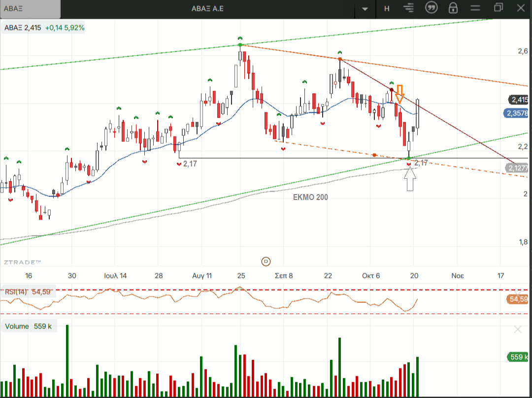
Task: Select the ΑΒΑΞ symbol tab
Action: [30, 9]
